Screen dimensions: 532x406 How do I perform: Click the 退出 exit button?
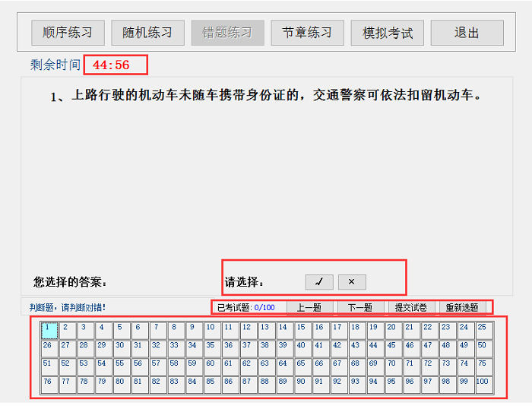click(467, 33)
